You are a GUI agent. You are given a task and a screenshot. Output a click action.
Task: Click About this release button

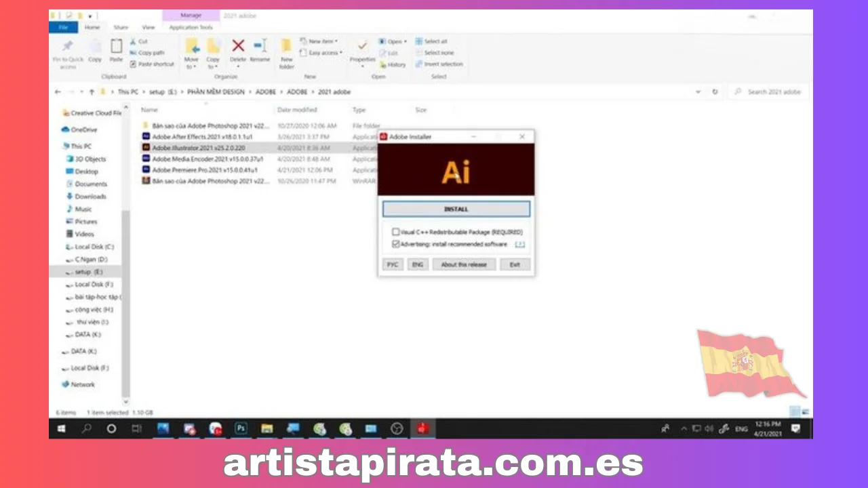464,264
